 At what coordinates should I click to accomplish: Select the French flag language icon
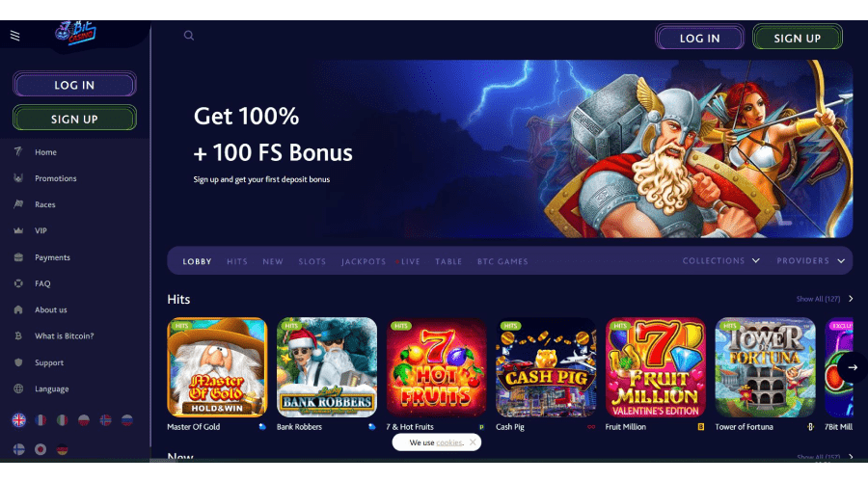point(41,420)
